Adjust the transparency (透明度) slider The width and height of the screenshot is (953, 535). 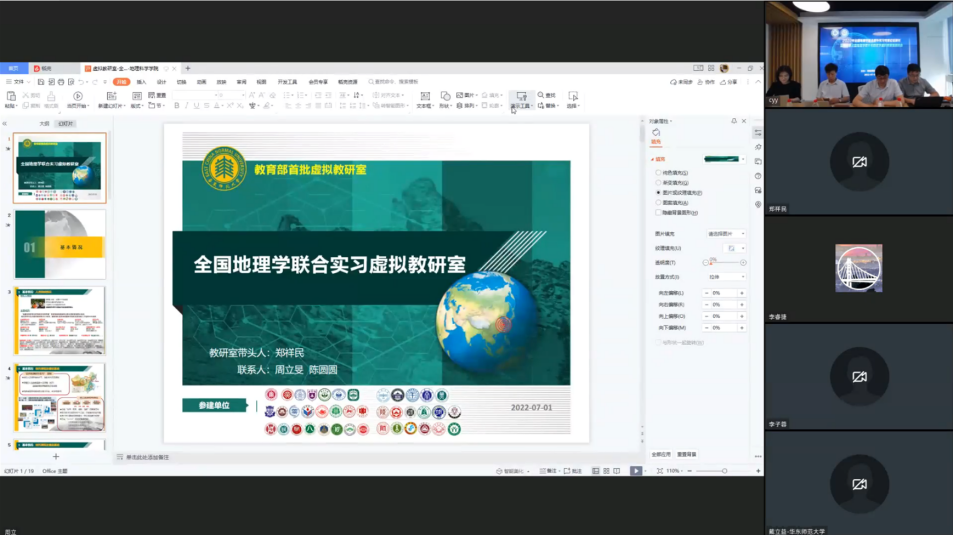click(712, 263)
